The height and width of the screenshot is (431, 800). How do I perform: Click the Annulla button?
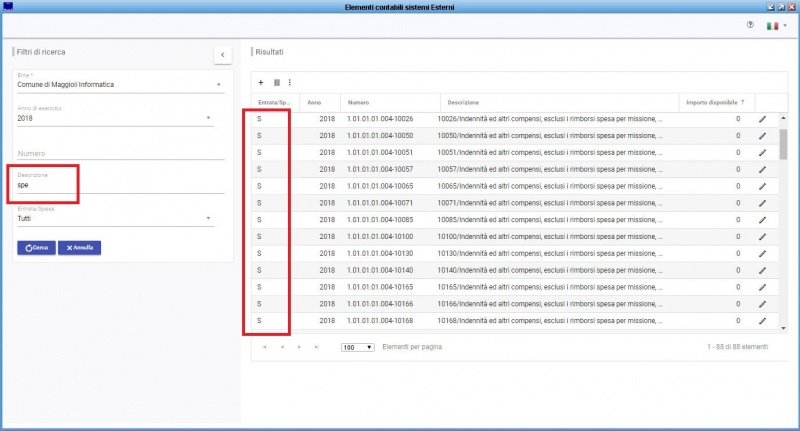[x=79, y=247]
